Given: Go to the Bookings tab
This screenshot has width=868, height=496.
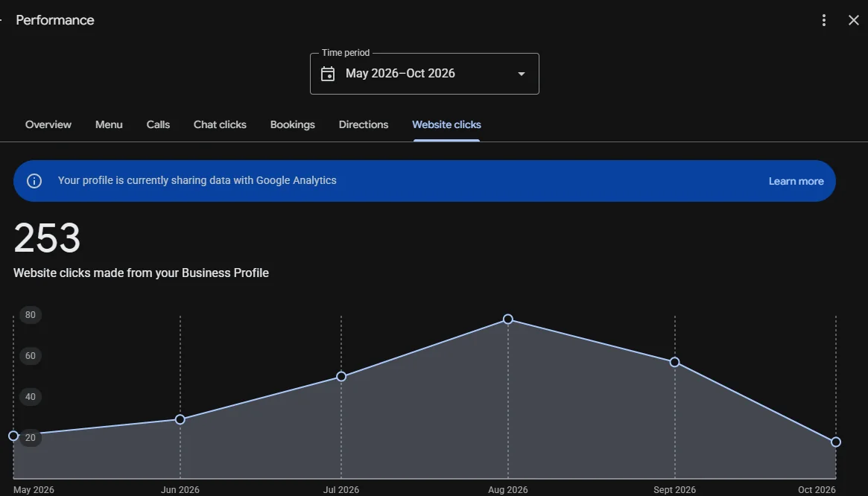Looking at the screenshot, I should (292, 124).
